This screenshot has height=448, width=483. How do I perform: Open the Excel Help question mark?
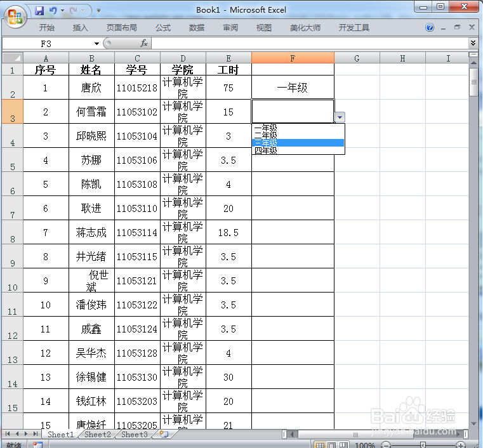(430, 27)
